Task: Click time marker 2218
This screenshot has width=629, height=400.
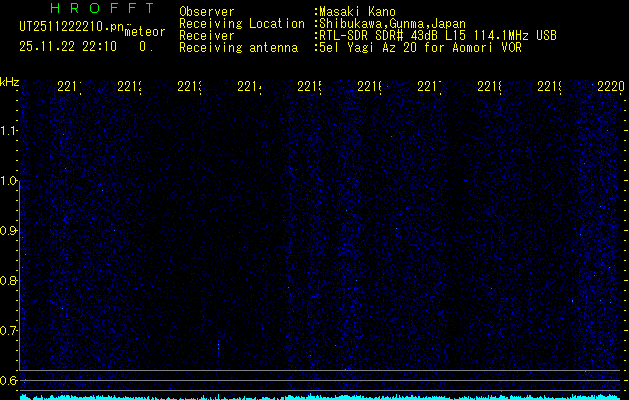Action: point(489,86)
